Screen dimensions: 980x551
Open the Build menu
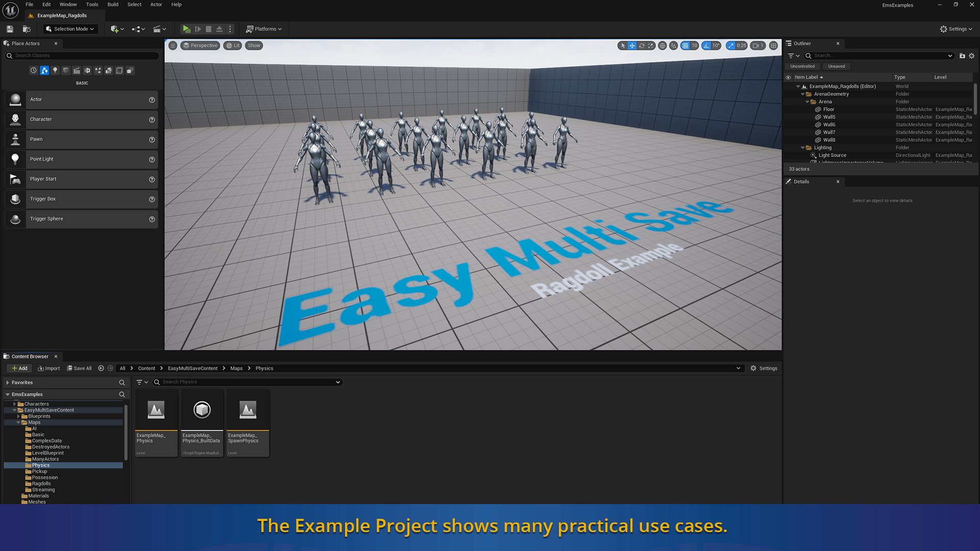click(x=113, y=5)
